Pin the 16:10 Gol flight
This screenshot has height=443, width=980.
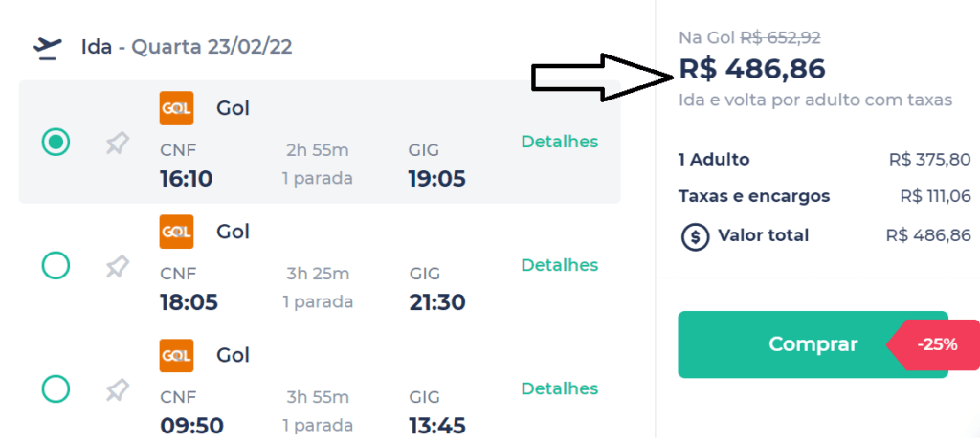tap(118, 144)
